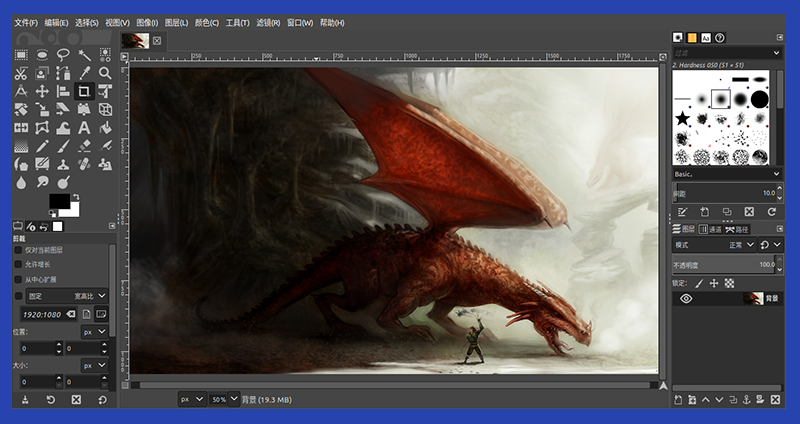Pick the Free Select lasso tool

click(63, 55)
